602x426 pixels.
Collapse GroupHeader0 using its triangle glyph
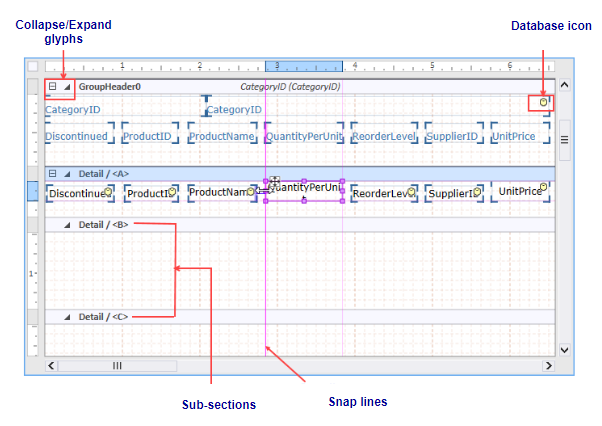67,87
